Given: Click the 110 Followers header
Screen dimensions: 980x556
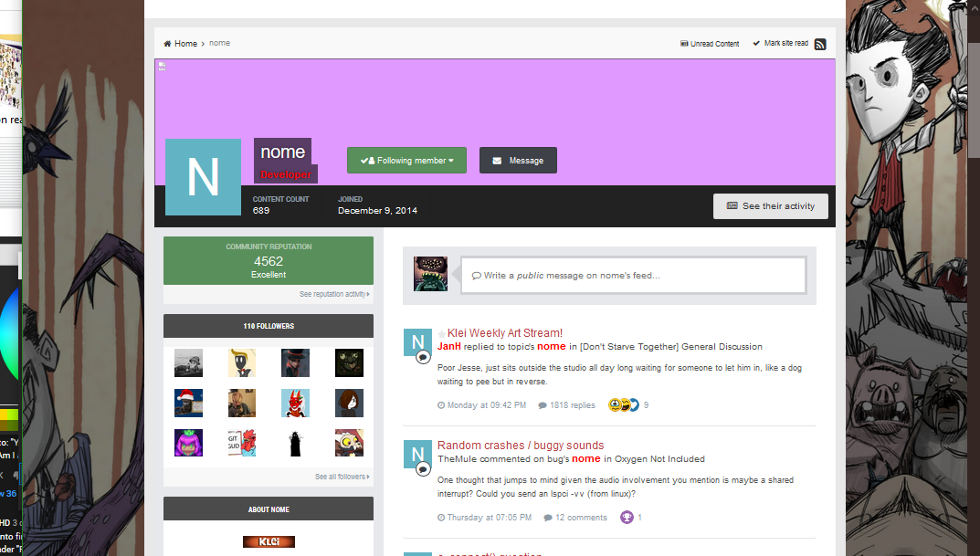Looking at the screenshot, I should pyautogui.click(x=269, y=326).
